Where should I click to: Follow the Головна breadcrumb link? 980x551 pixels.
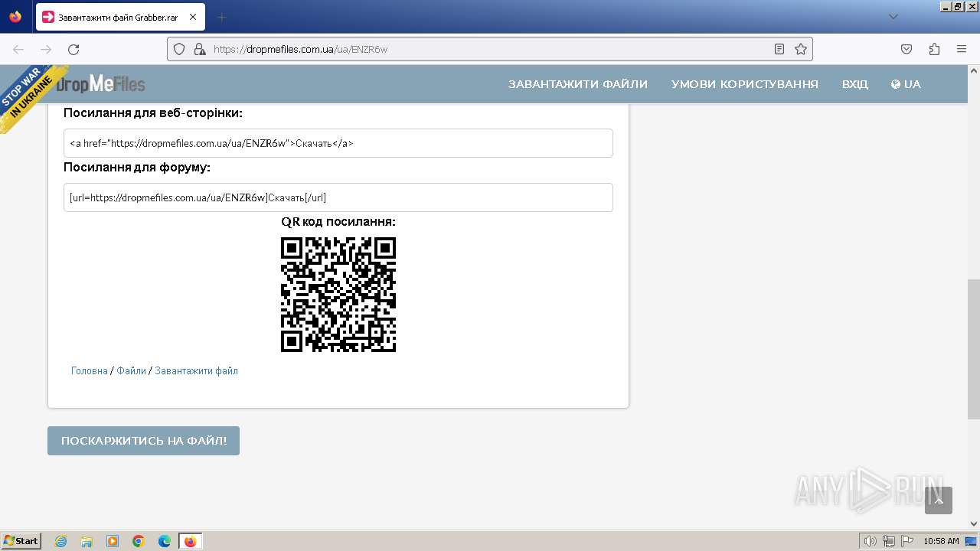point(90,370)
